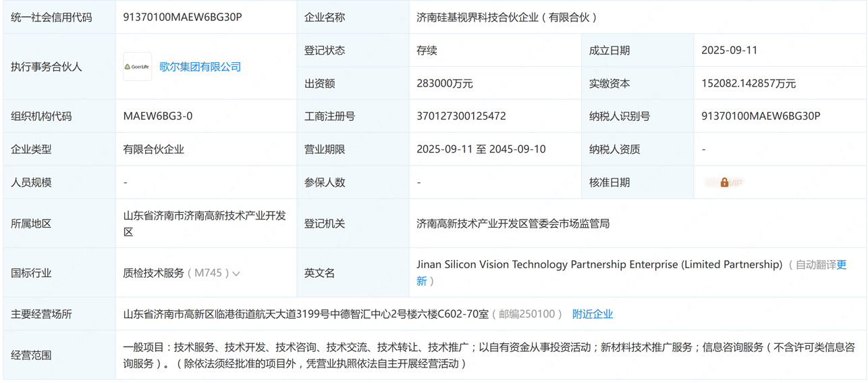Click the GoerLife company logo
Screen dimensions: 868x383
137,67
